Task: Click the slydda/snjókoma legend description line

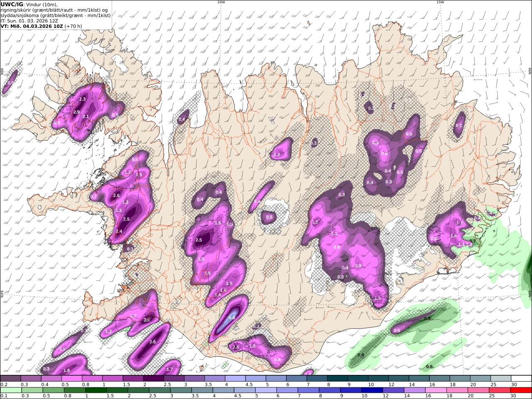Action: pos(56,15)
